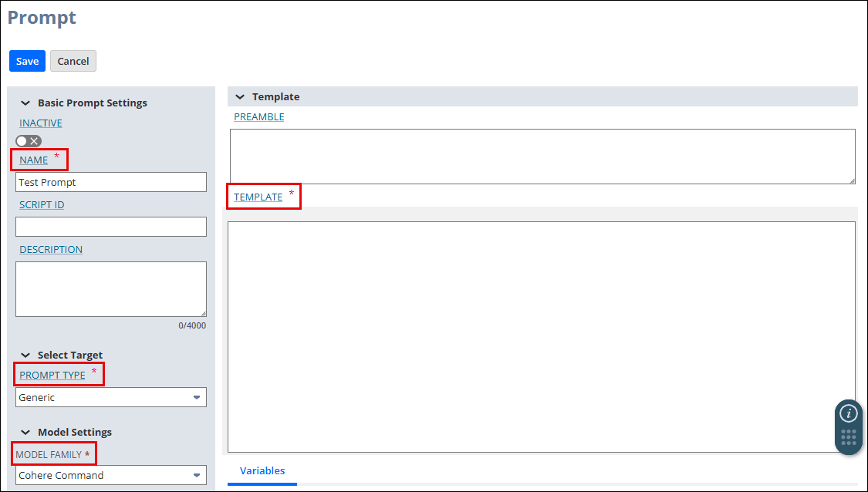
Task: Click inside the Description text area
Action: point(110,289)
